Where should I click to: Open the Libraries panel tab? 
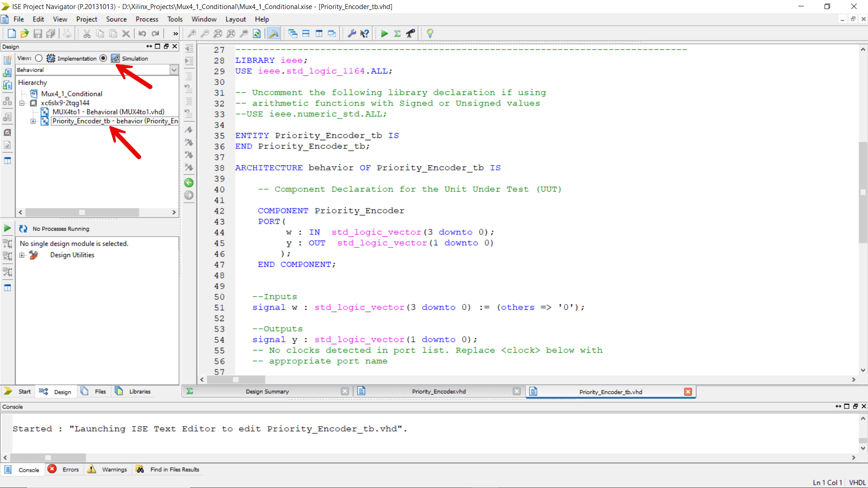coord(139,391)
